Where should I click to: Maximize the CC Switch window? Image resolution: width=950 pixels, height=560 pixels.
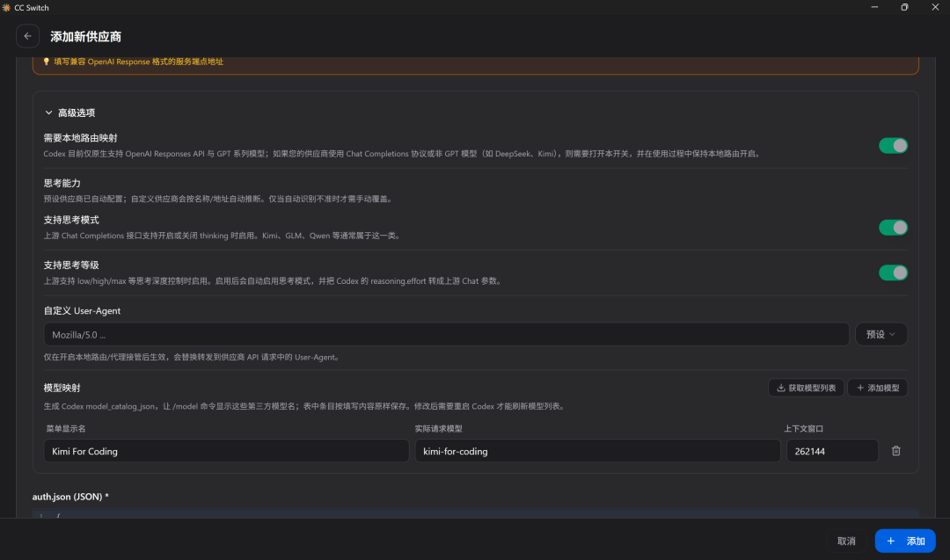904,7
